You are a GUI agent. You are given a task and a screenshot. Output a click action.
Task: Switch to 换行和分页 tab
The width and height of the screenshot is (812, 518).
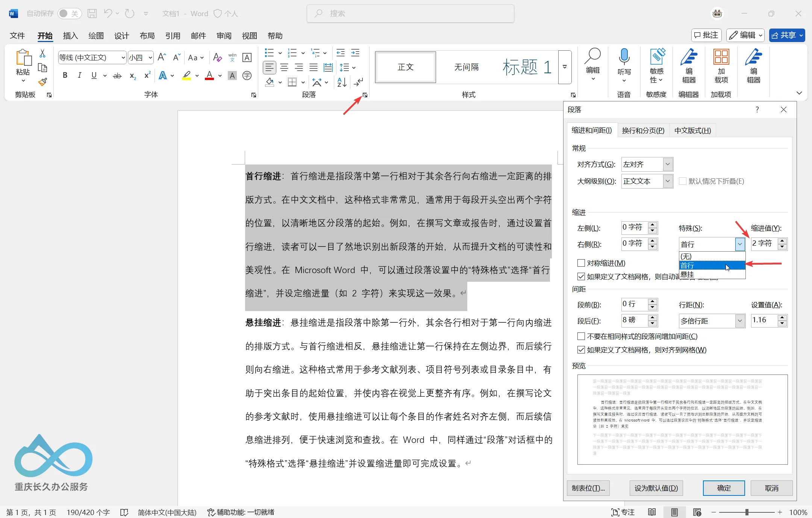pos(643,130)
